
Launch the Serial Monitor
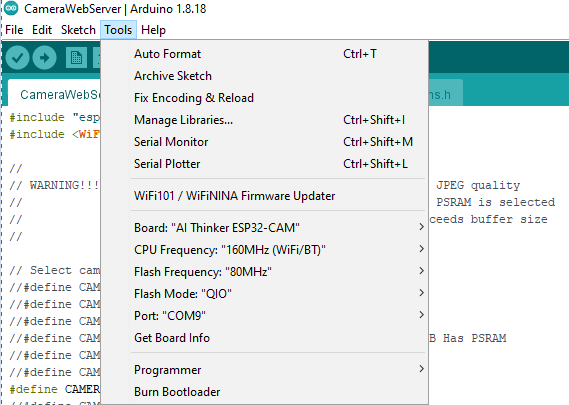pos(265,142)
